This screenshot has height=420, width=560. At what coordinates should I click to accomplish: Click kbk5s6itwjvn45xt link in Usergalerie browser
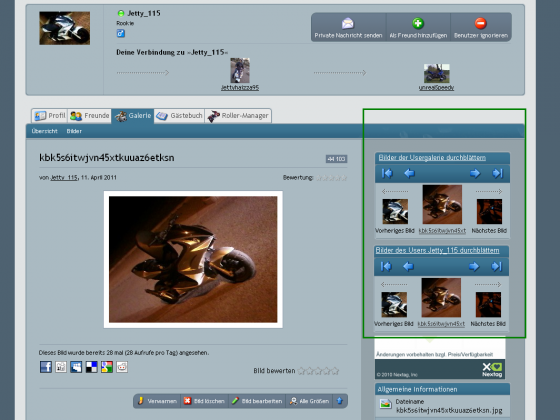(x=442, y=231)
